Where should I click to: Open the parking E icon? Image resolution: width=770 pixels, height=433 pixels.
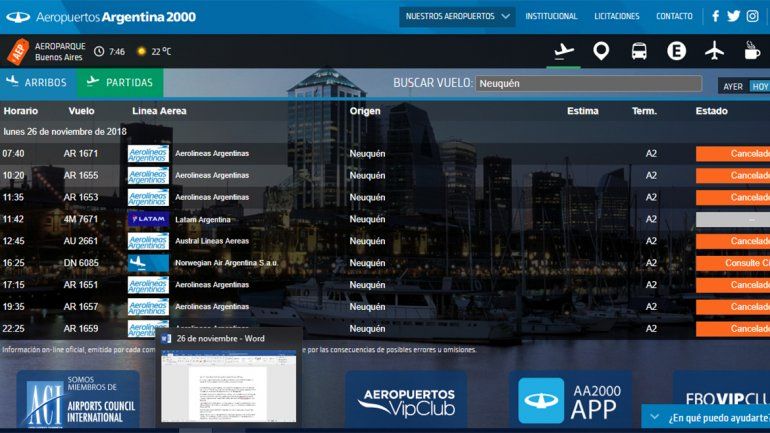click(x=676, y=51)
